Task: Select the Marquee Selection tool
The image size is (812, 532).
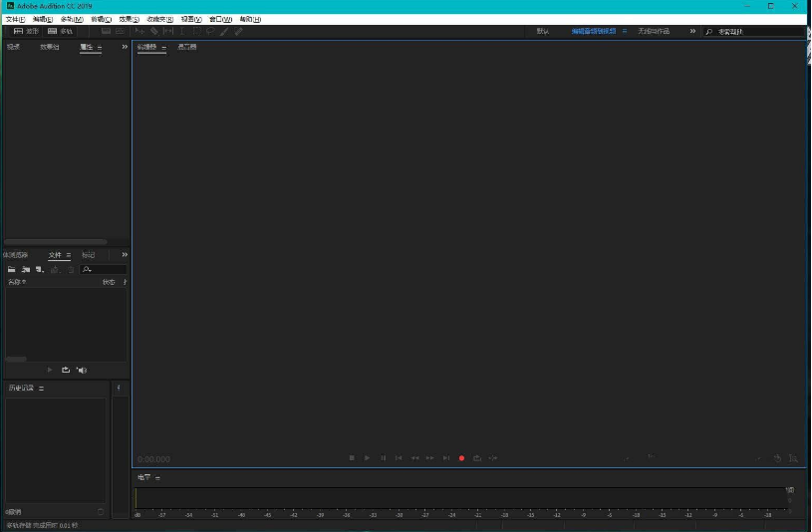Action: tap(197, 32)
